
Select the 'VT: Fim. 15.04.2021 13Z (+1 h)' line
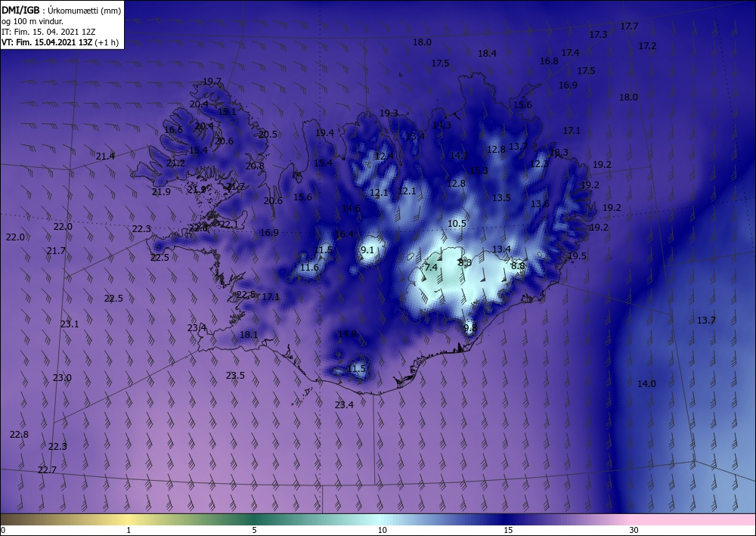[x=60, y=42]
